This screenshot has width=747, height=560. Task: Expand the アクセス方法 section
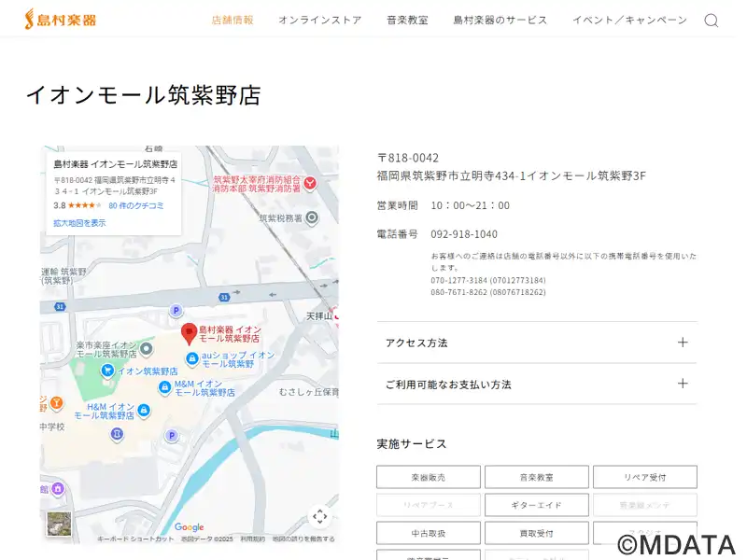pyautogui.click(x=536, y=343)
